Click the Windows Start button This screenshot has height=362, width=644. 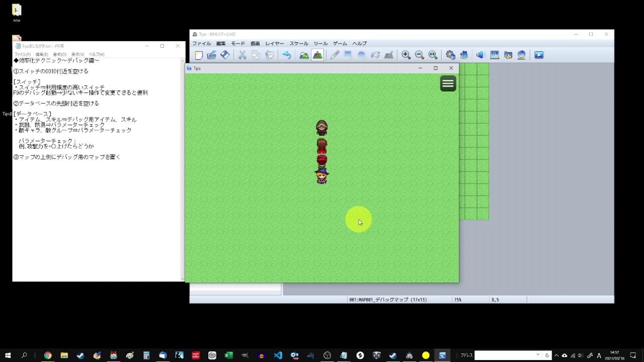tap(8, 355)
